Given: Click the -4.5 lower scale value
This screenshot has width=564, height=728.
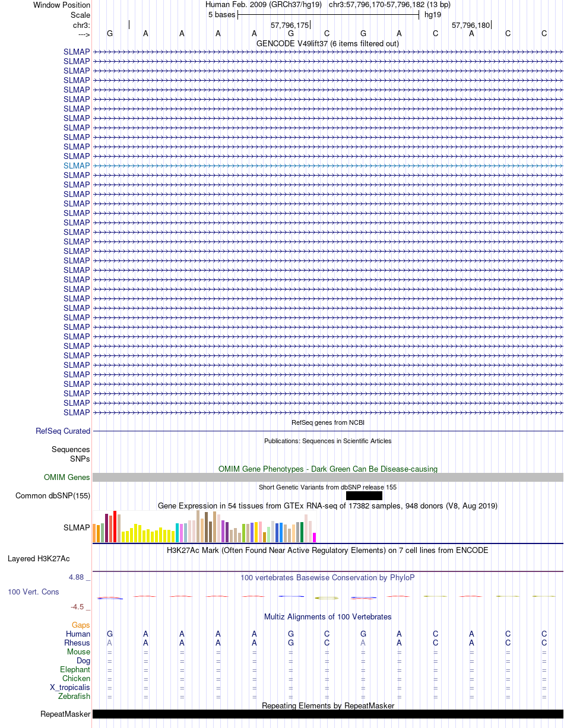Looking at the screenshot, I should pos(78,606).
